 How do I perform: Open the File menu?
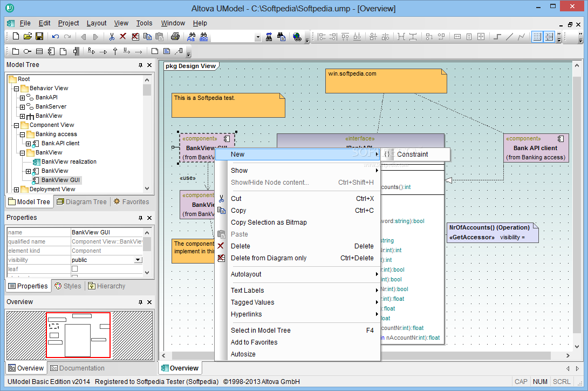[x=25, y=23]
